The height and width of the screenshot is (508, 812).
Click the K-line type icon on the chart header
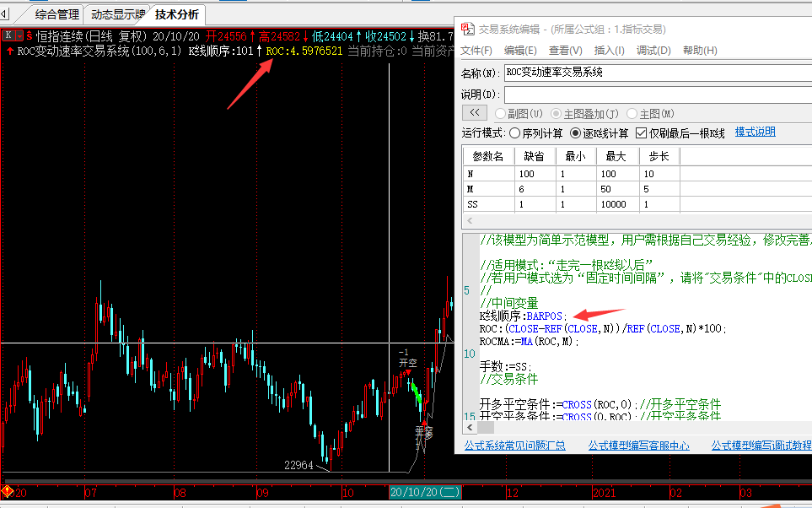[8, 35]
